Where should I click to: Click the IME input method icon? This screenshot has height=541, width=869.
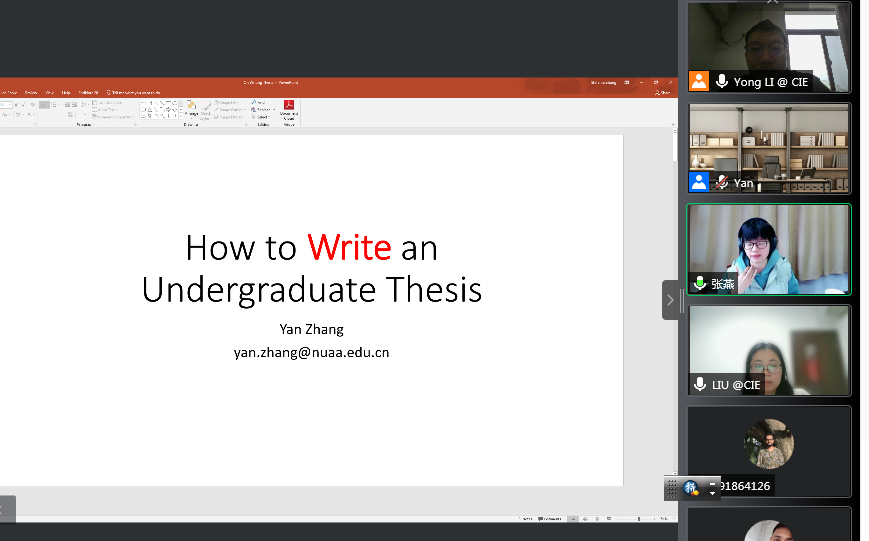(691, 488)
